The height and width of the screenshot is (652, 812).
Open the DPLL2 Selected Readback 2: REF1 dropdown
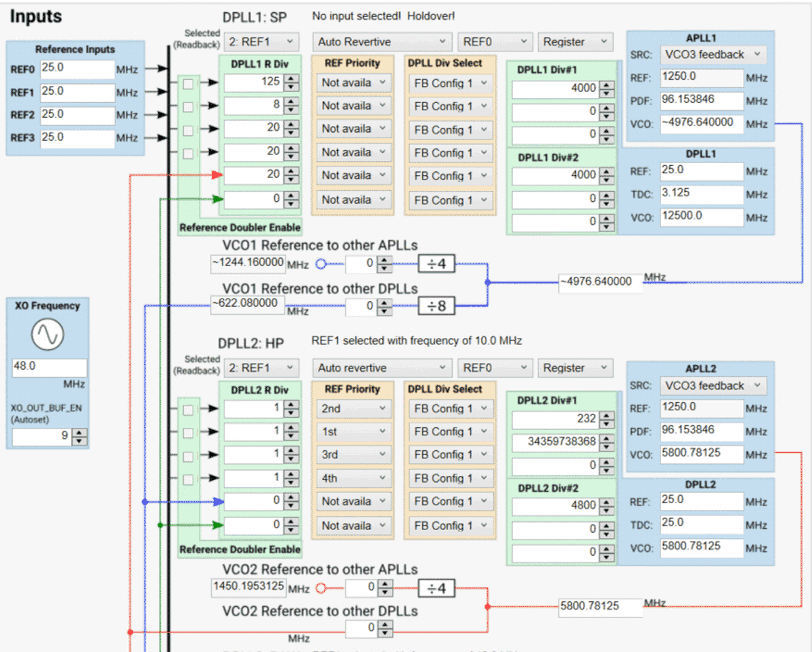tap(262, 368)
